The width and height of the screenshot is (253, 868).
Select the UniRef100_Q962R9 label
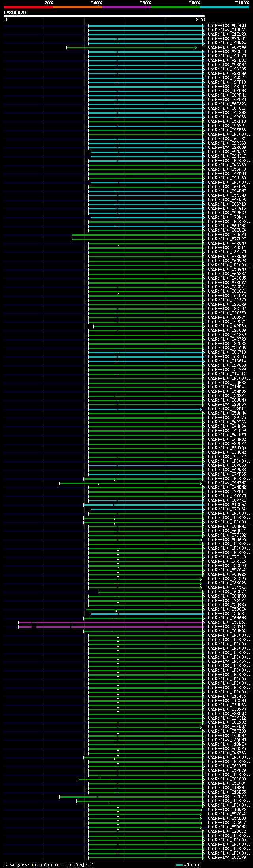click(227, 304)
